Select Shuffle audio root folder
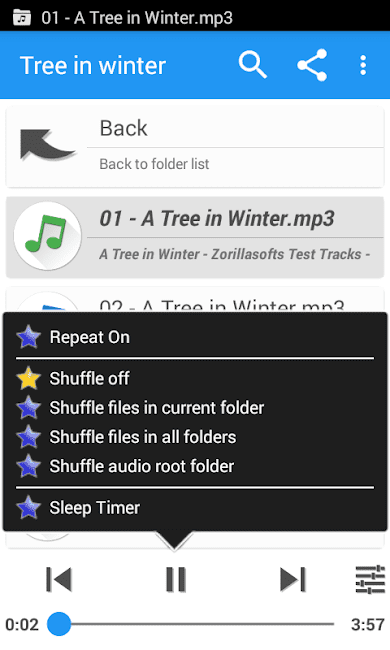390x650 pixels. click(195, 466)
